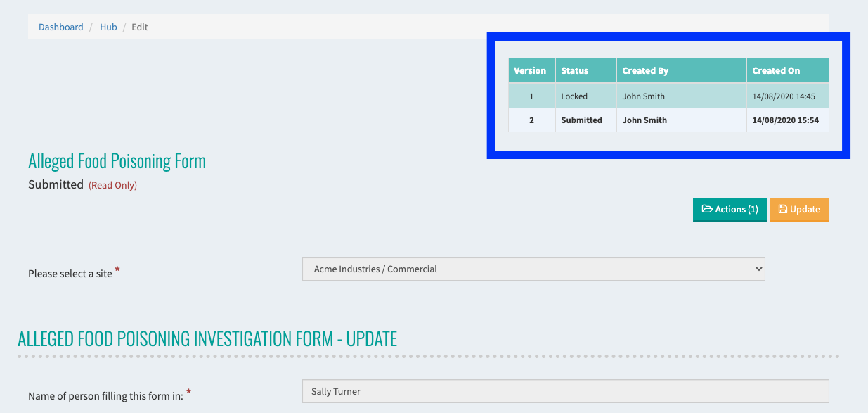Click the red Read Only label
Image resolution: width=868 pixels, height=413 pixels.
tap(112, 185)
